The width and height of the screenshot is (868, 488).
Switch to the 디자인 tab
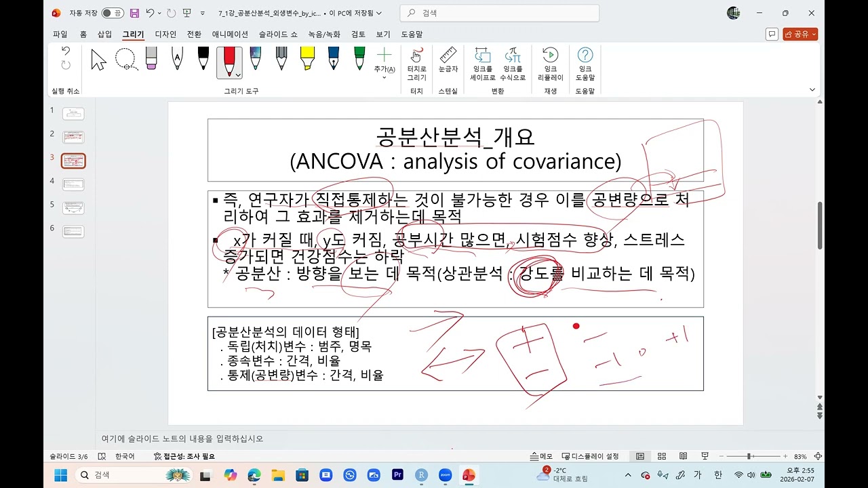click(165, 34)
